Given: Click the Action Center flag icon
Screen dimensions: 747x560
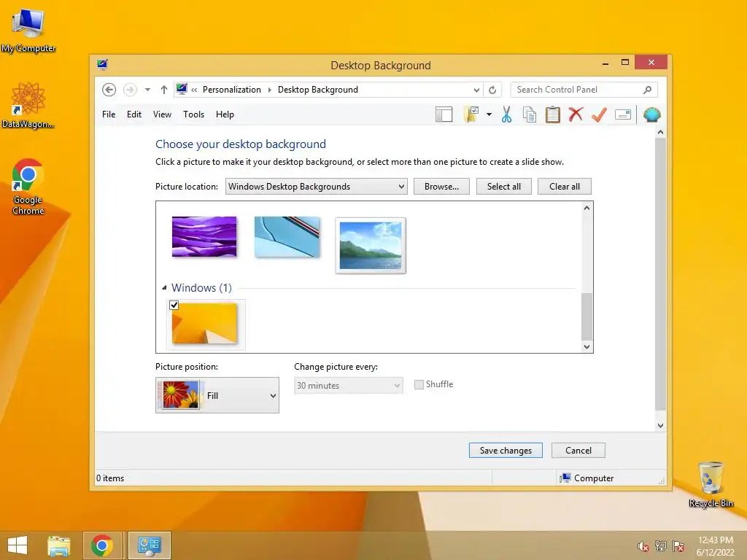Looking at the screenshot, I should pos(678,546).
